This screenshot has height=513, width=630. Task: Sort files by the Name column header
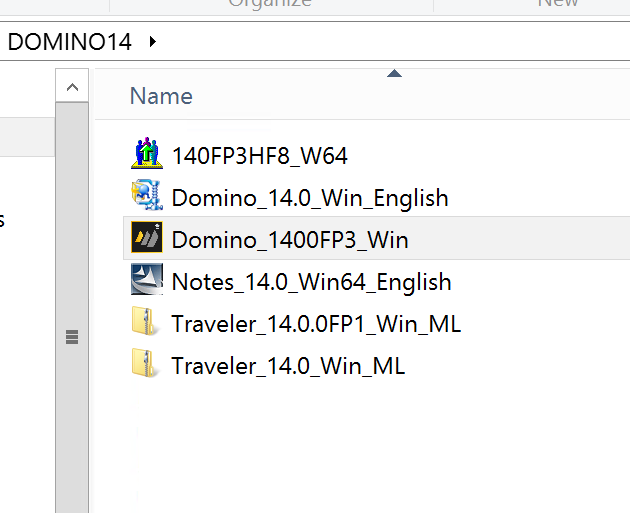click(161, 96)
